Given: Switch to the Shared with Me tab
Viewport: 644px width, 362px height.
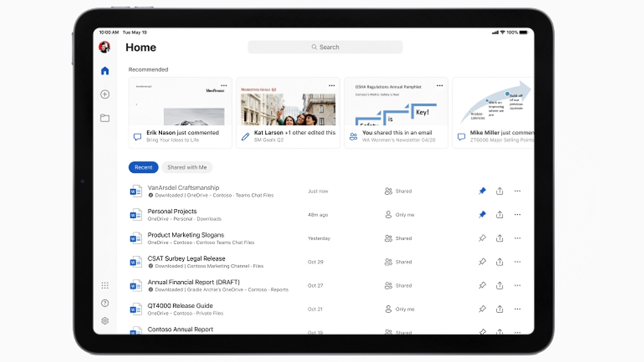Looking at the screenshot, I should [x=187, y=167].
